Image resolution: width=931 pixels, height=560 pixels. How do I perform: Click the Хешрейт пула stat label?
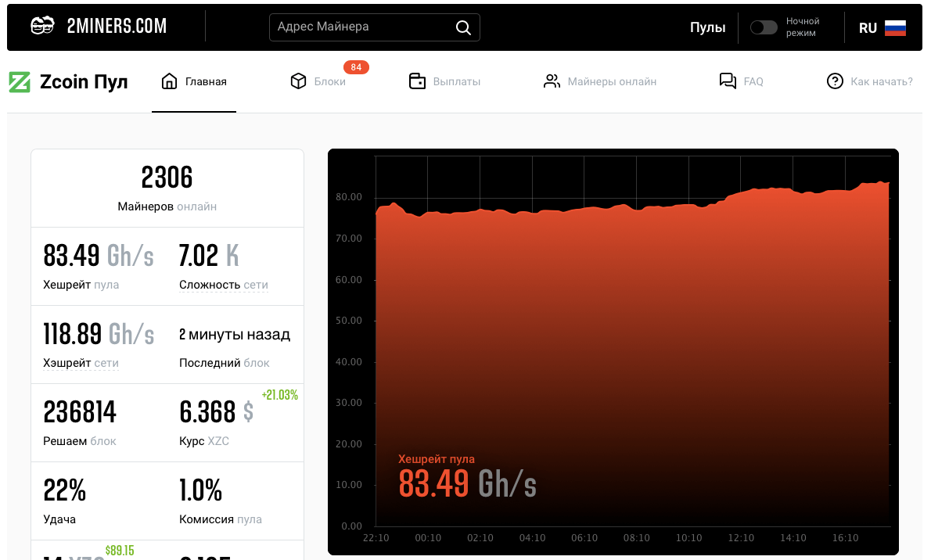coord(81,285)
